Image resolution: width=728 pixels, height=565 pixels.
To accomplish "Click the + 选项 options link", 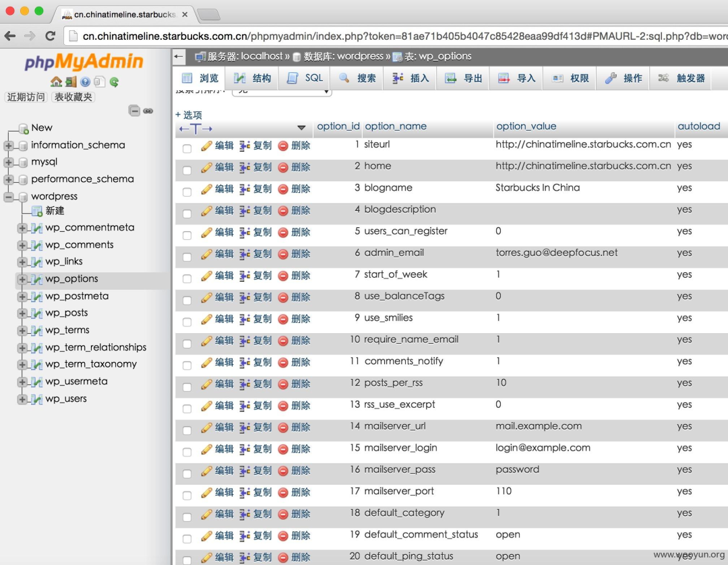I will 189,115.
